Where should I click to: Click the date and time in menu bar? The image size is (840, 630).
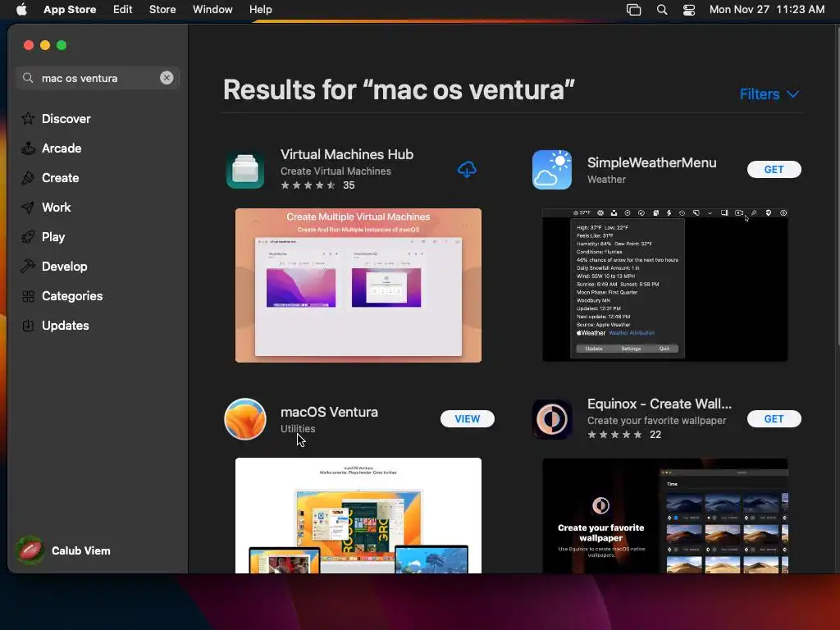(767, 9)
